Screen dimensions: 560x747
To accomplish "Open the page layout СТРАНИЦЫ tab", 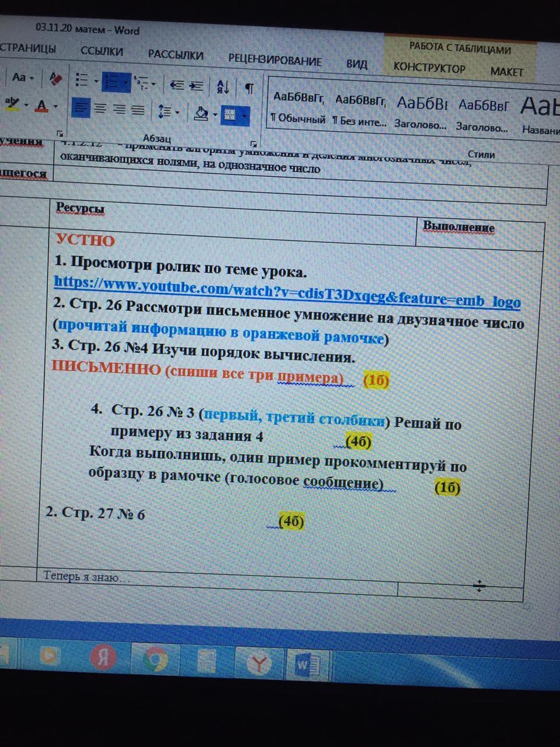I will click(x=28, y=48).
